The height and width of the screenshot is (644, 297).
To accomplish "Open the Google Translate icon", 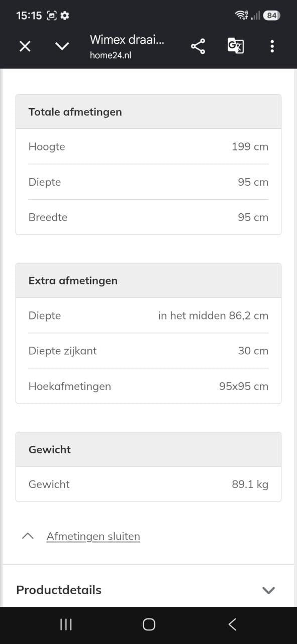I will (x=235, y=46).
